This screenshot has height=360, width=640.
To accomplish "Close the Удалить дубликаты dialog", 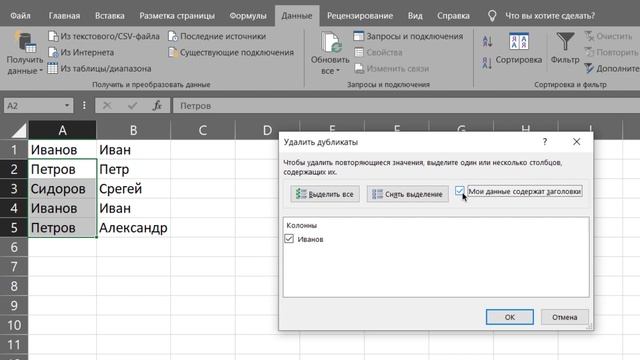I will pos(576,142).
